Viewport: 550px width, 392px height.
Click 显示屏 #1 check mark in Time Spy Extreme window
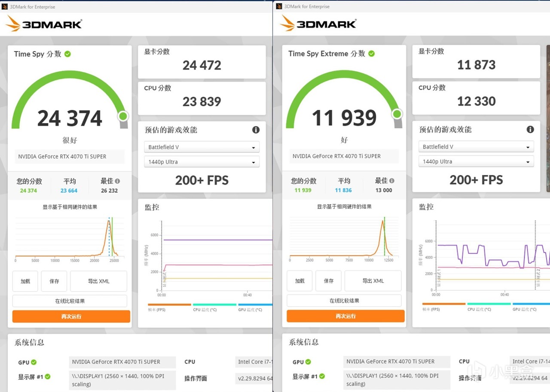point(322,376)
